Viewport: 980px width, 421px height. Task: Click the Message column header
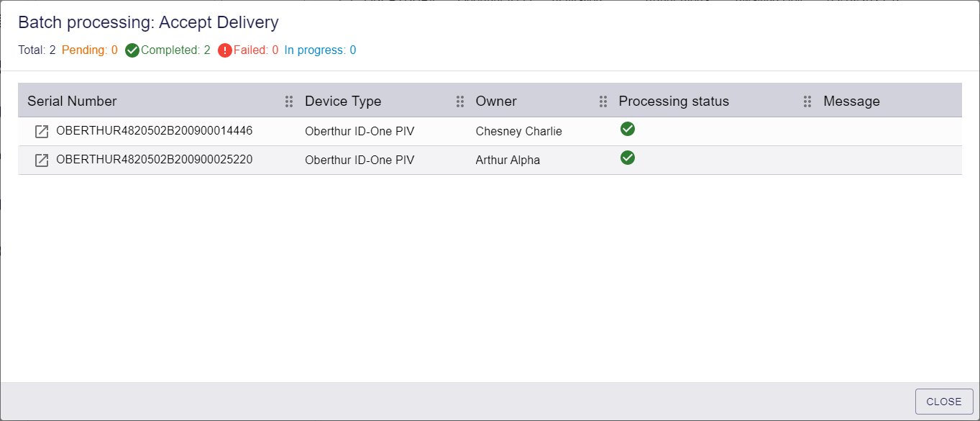[x=851, y=101]
